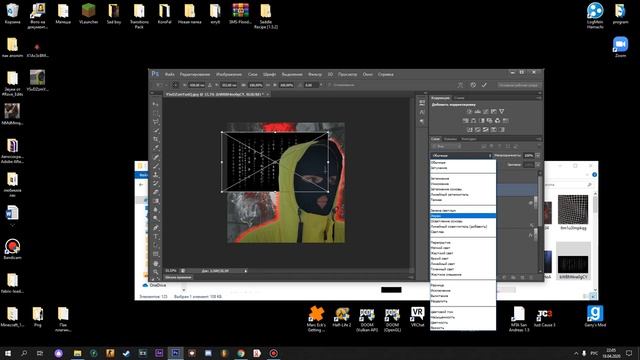
Task: Toggle the maintain aspect ratio link
Action: pos(268,85)
